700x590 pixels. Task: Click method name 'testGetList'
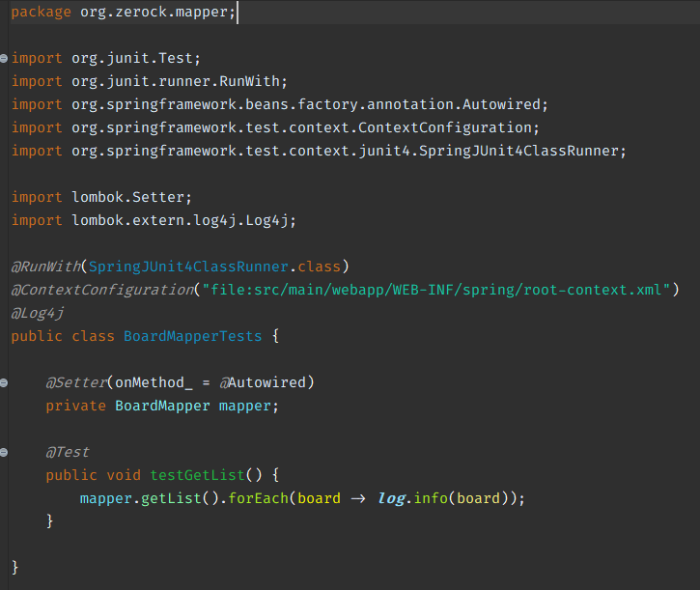click(x=197, y=475)
